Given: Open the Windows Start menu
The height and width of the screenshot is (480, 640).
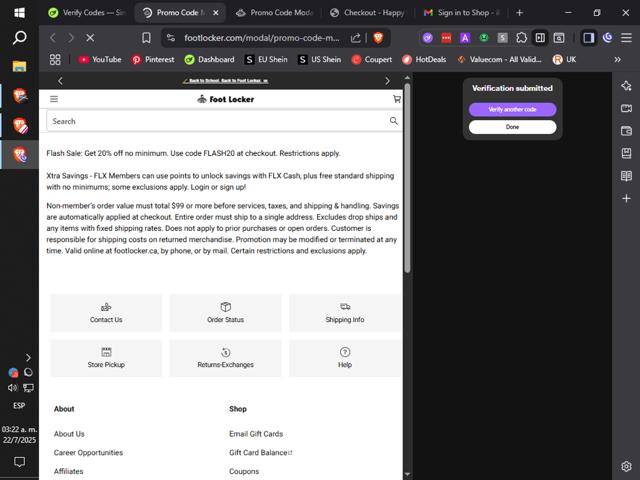Looking at the screenshot, I should tap(19, 13).
